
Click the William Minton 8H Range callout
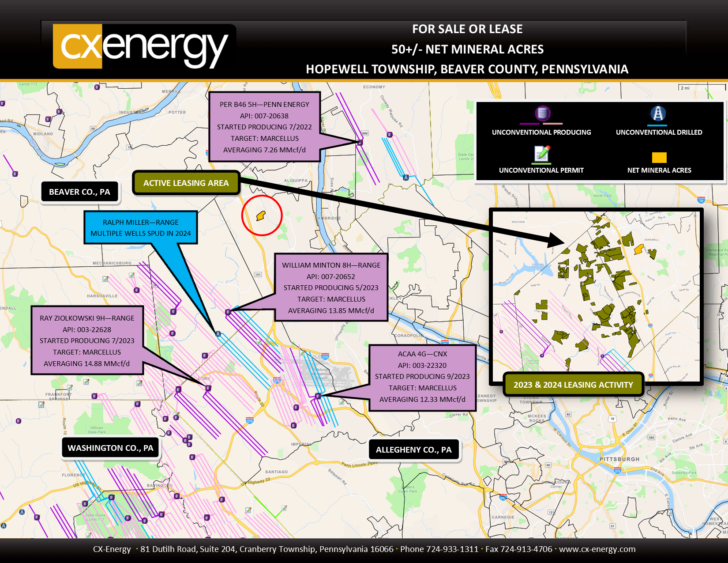[331, 287]
